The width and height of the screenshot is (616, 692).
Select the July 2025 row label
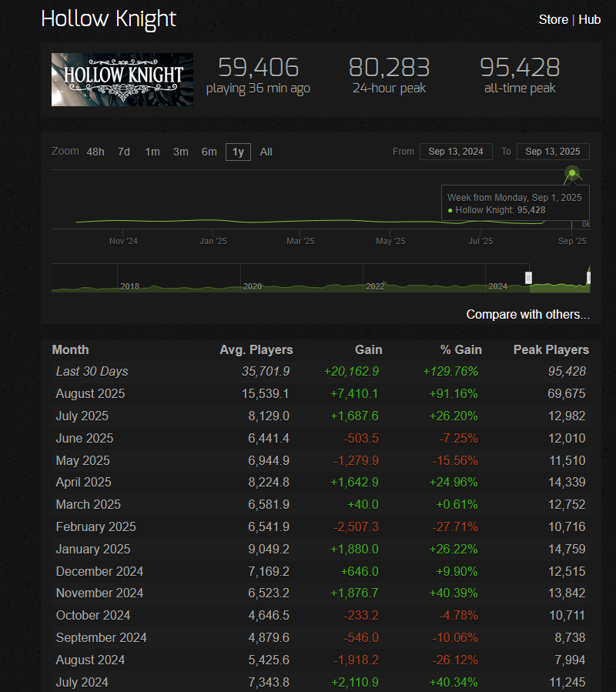[82, 416]
